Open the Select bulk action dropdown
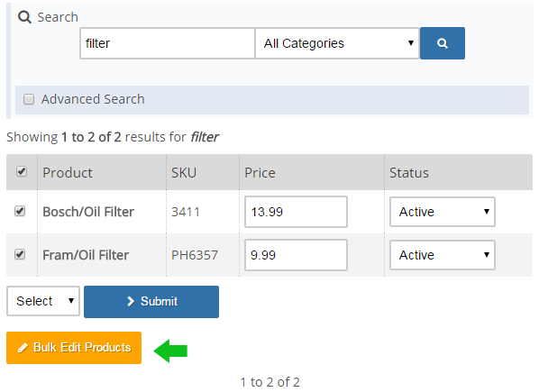539x392 pixels. pyautogui.click(x=43, y=301)
